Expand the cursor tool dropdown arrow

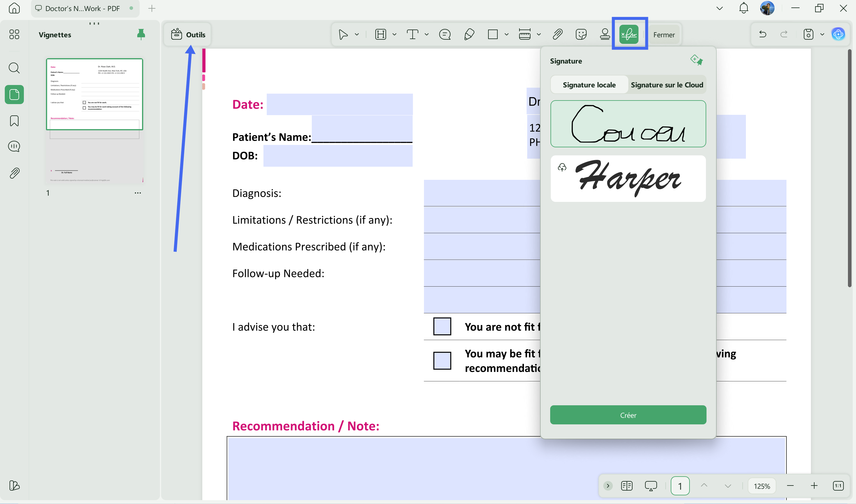click(357, 34)
